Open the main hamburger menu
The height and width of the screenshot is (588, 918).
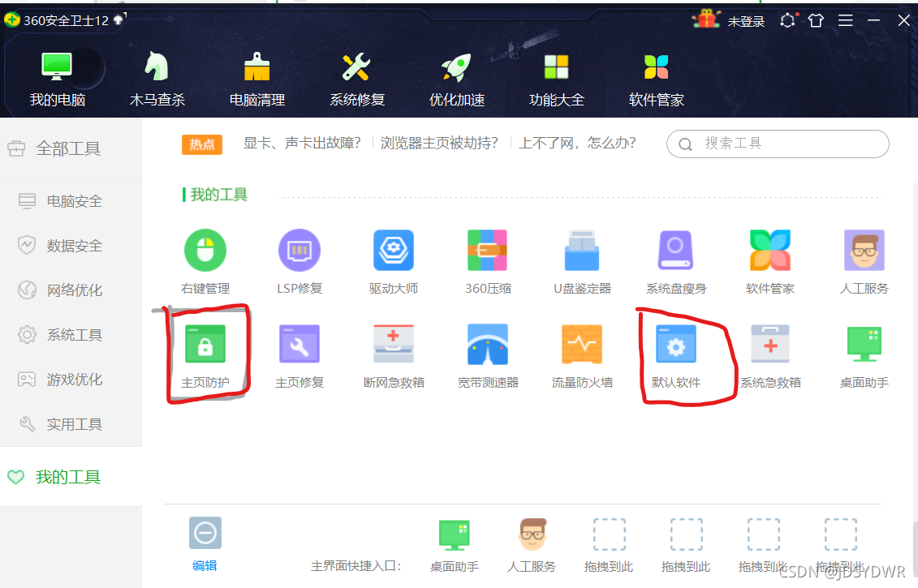click(x=846, y=21)
